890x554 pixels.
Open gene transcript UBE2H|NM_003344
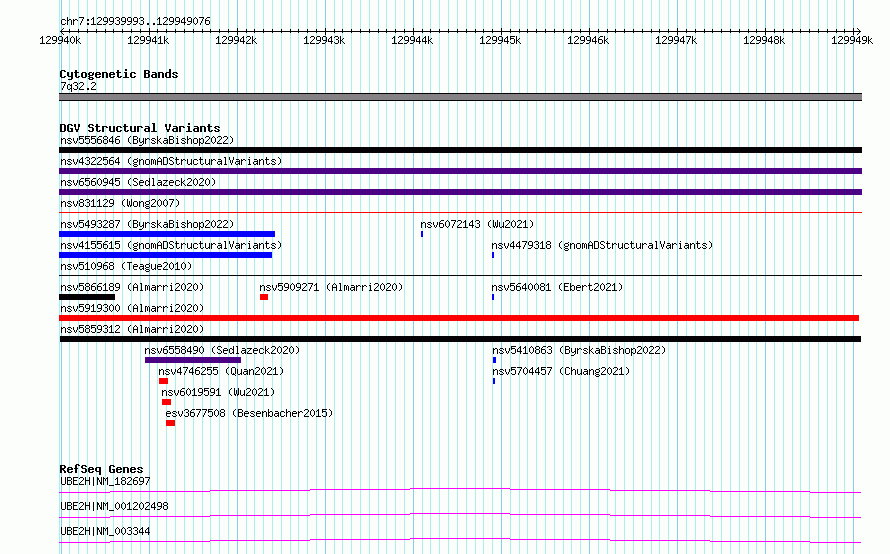click(x=105, y=531)
